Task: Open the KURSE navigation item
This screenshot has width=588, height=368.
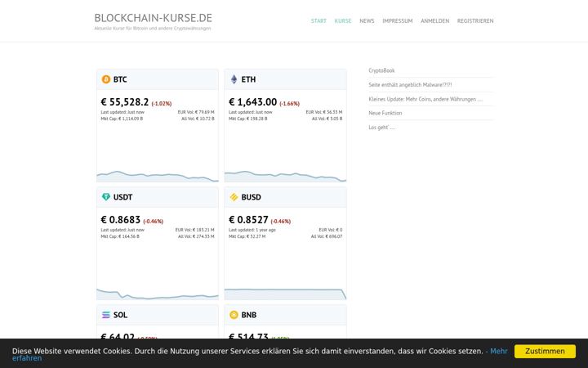Action: coord(343,21)
